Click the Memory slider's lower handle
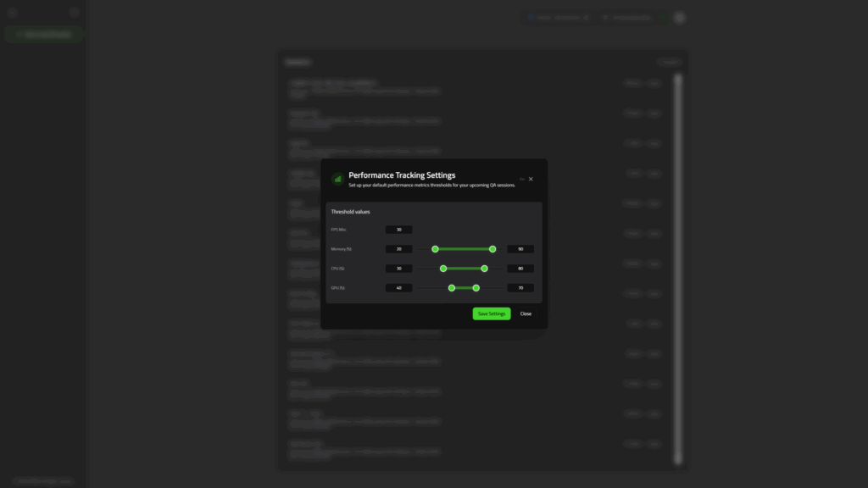868x488 pixels. [435, 249]
